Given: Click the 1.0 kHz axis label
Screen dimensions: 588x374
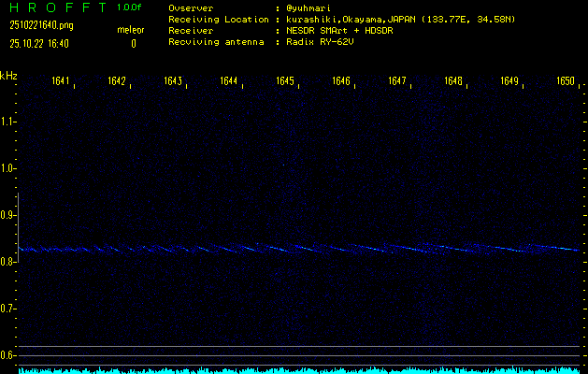Looking at the screenshot, I should point(8,168).
